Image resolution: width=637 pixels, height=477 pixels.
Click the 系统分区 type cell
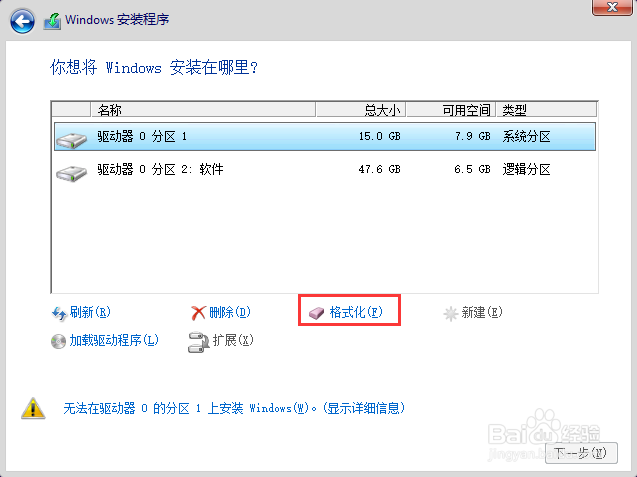tap(526, 137)
